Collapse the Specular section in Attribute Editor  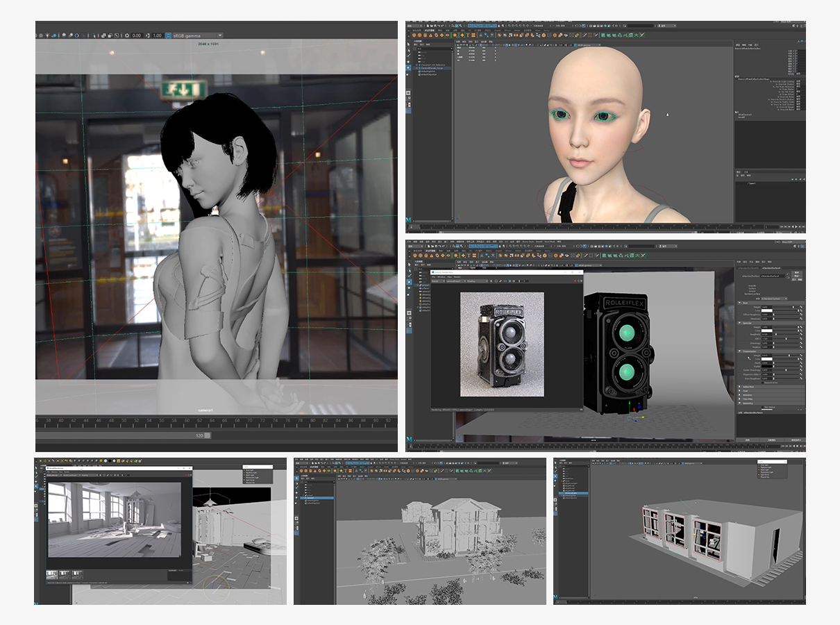coord(740,323)
